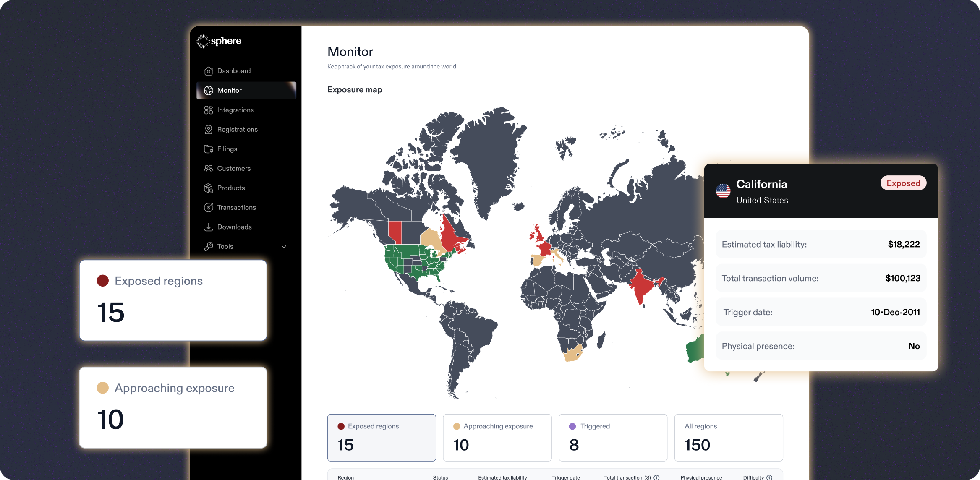Click the Products box icon
The image size is (980, 480).
click(208, 188)
